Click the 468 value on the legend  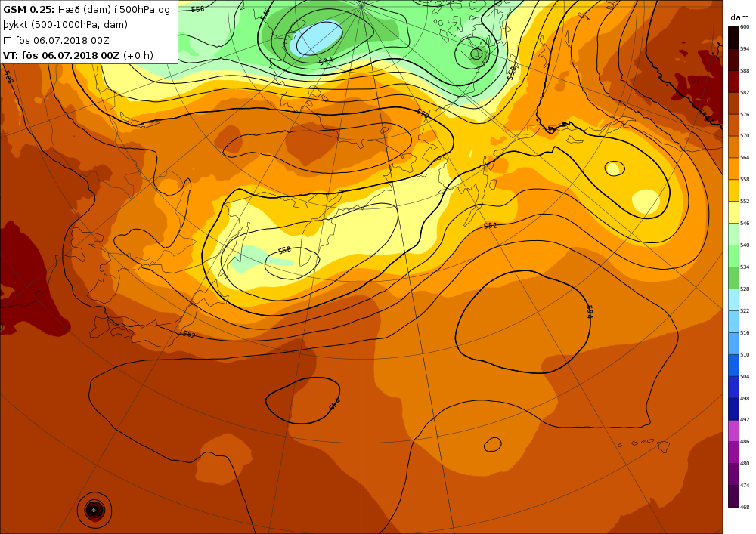click(745, 508)
